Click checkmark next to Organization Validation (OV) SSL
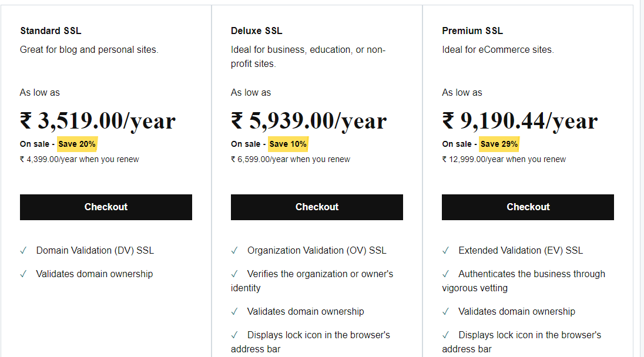Image resolution: width=644 pixels, height=357 pixels. point(234,251)
